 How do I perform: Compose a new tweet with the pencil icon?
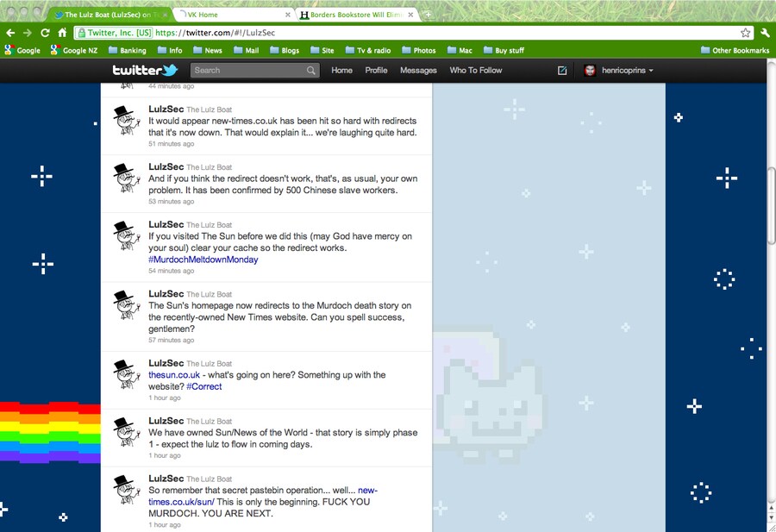[562, 71]
